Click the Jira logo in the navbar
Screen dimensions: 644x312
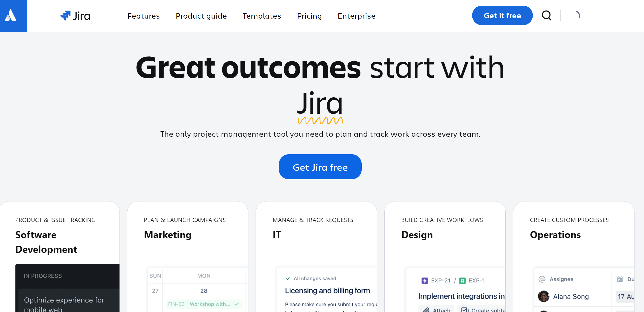tap(76, 16)
